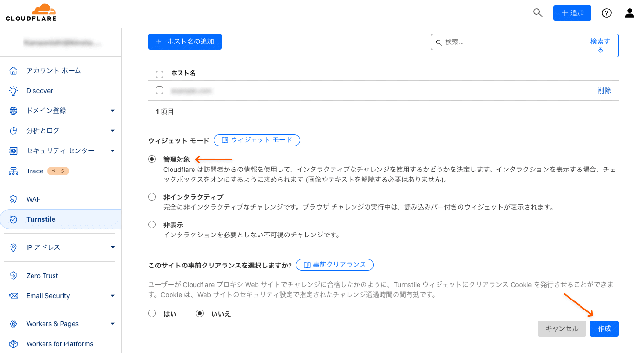Image resolution: width=644 pixels, height=353 pixels.
Task: Open アカウント ホーム in the sidebar
Action: [54, 71]
